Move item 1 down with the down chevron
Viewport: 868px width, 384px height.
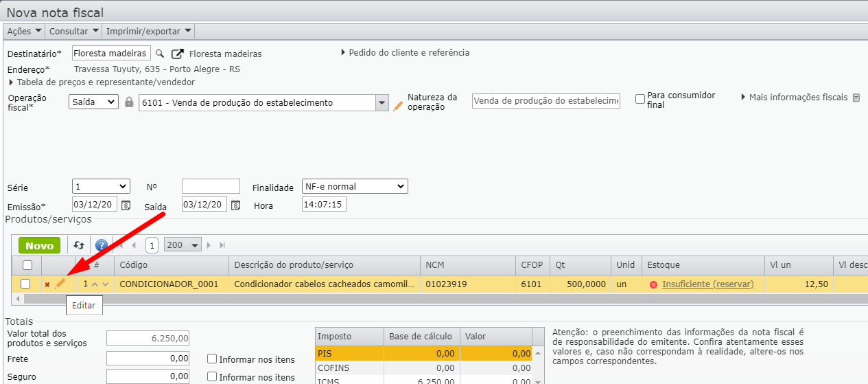[x=105, y=284]
